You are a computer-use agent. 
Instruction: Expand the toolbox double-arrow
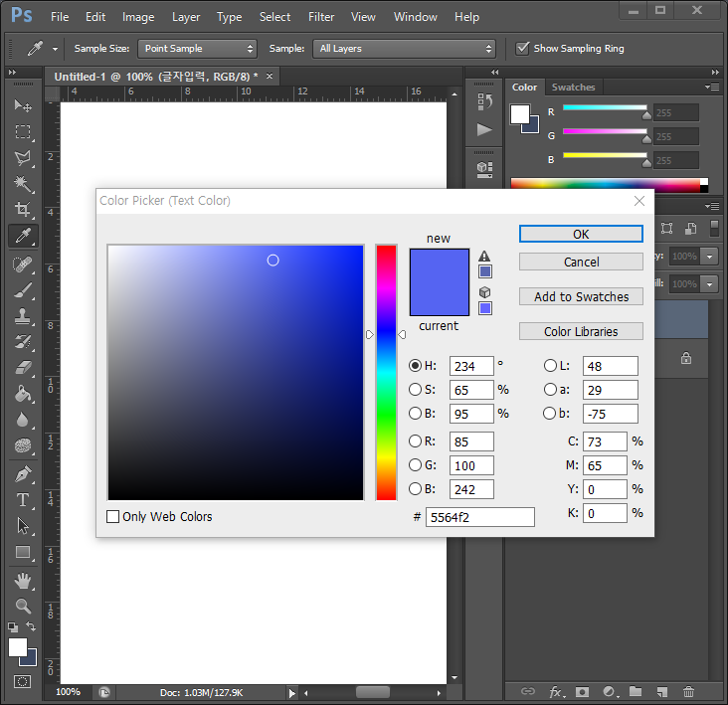[x=12, y=73]
